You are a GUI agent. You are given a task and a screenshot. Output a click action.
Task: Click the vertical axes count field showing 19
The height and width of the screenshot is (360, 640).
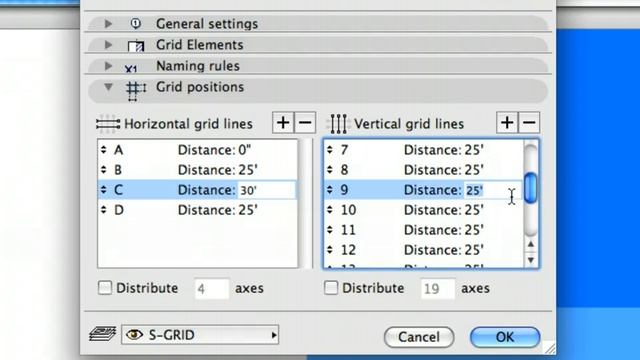(x=438, y=289)
